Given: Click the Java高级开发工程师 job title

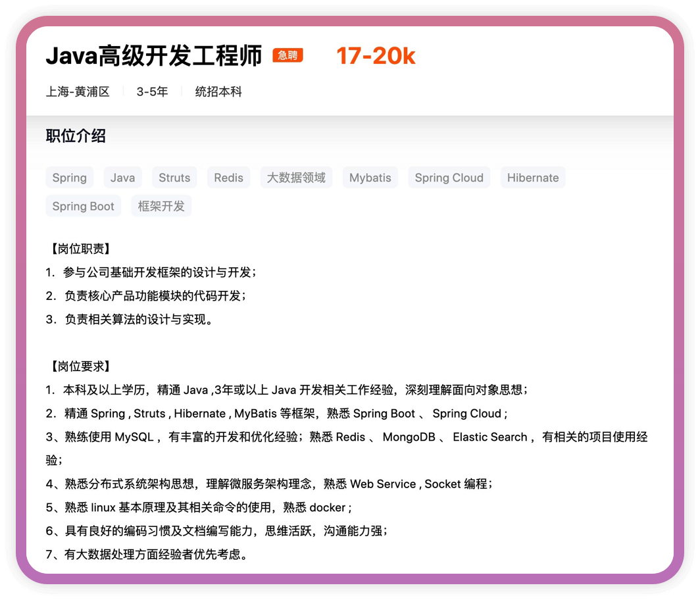Looking at the screenshot, I should (154, 57).
